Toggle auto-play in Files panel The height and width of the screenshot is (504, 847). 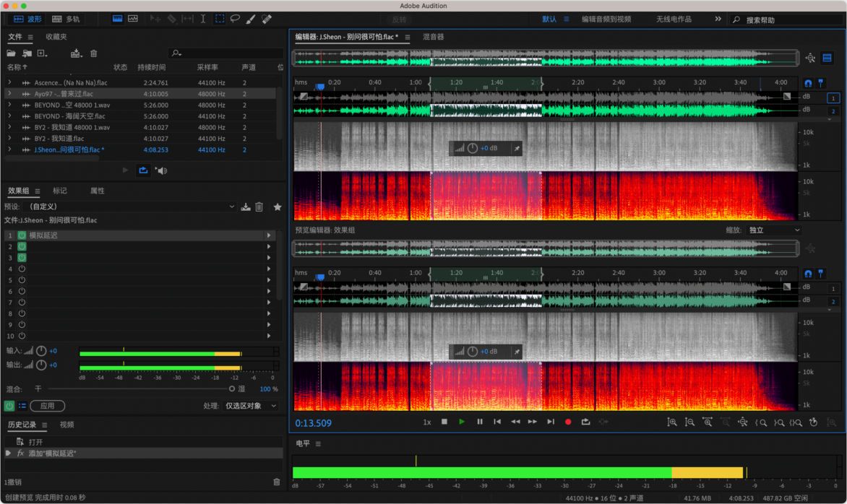(161, 170)
